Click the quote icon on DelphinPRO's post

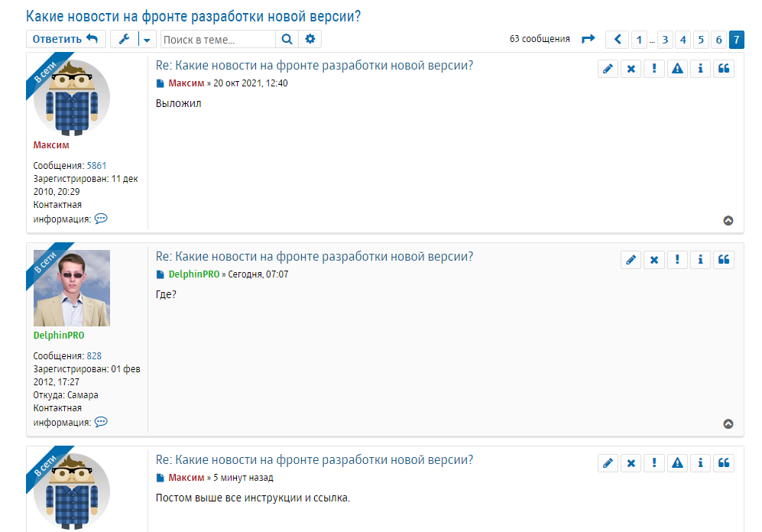(x=724, y=260)
